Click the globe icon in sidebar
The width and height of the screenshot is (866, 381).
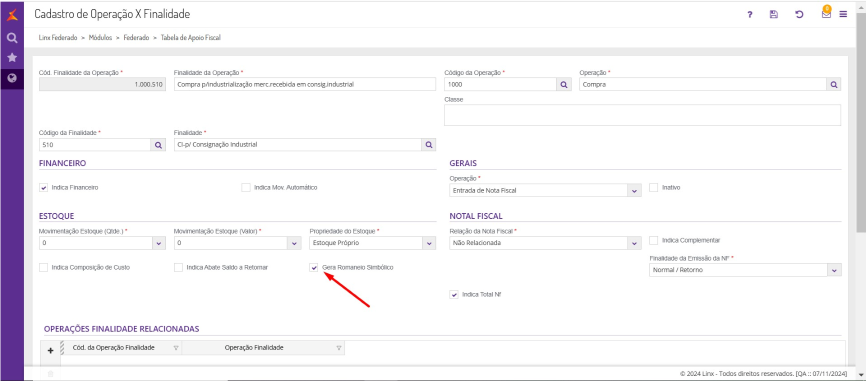tap(12, 78)
